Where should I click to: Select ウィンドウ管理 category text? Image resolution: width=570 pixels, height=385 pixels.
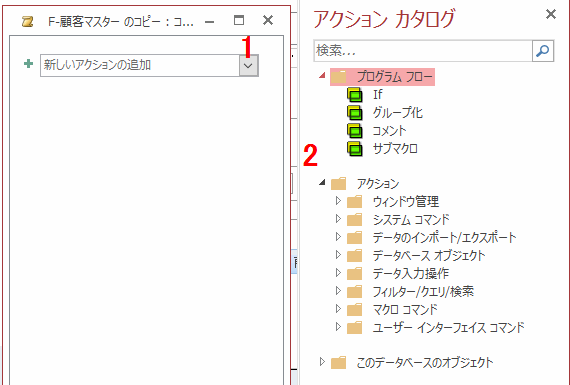click(x=406, y=201)
